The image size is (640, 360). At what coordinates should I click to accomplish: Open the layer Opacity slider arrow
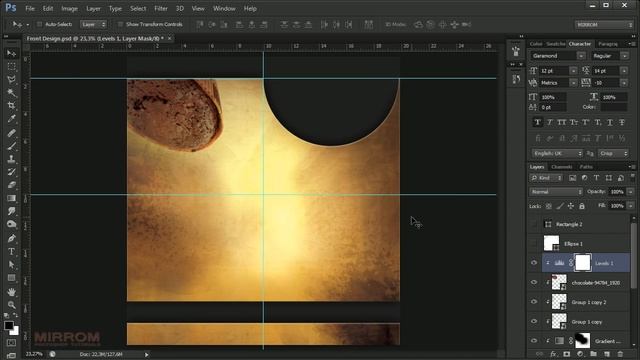[x=630, y=192]
